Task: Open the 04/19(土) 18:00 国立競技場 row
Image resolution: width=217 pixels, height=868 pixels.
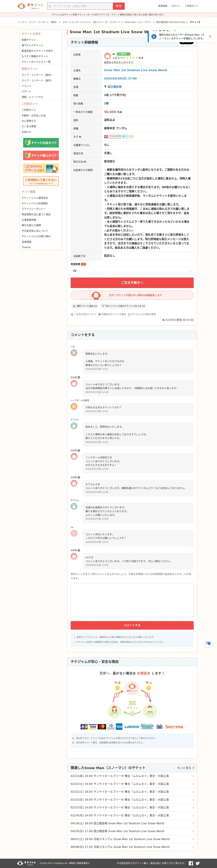Action: point(132,823)
